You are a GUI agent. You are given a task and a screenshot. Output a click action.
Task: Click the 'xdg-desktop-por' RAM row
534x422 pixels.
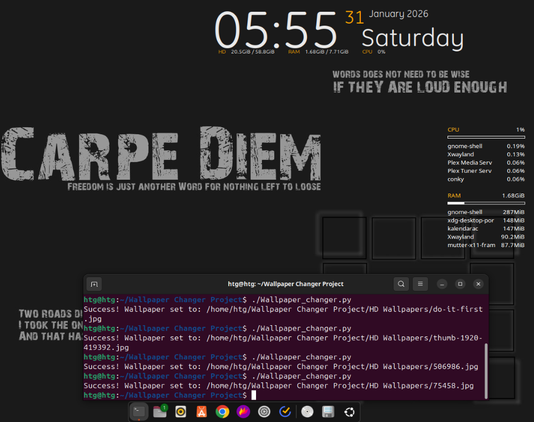point(486,220)
